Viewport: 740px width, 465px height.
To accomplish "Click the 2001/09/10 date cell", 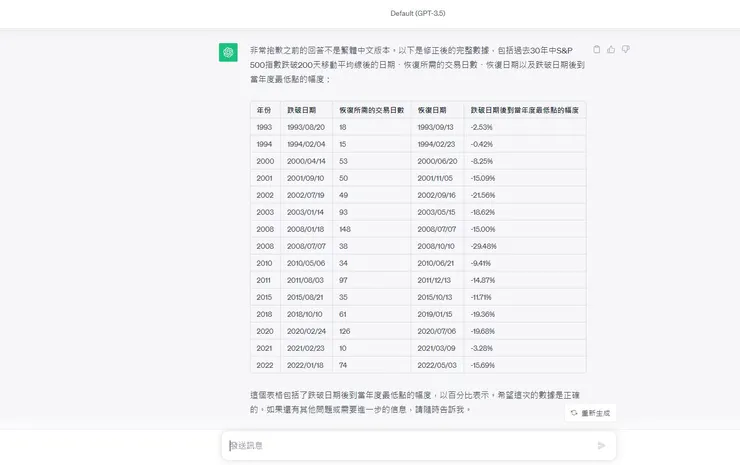I will click(x=307, y=178).
